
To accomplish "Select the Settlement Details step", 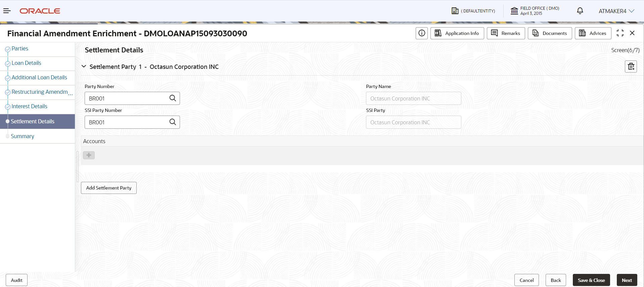I will [37, 121].
